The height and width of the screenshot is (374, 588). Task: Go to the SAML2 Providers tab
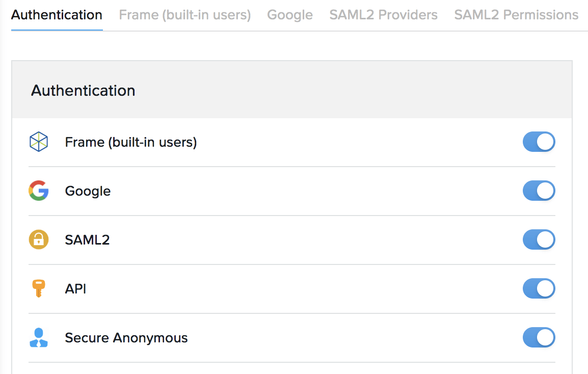(x=383, y=15)
